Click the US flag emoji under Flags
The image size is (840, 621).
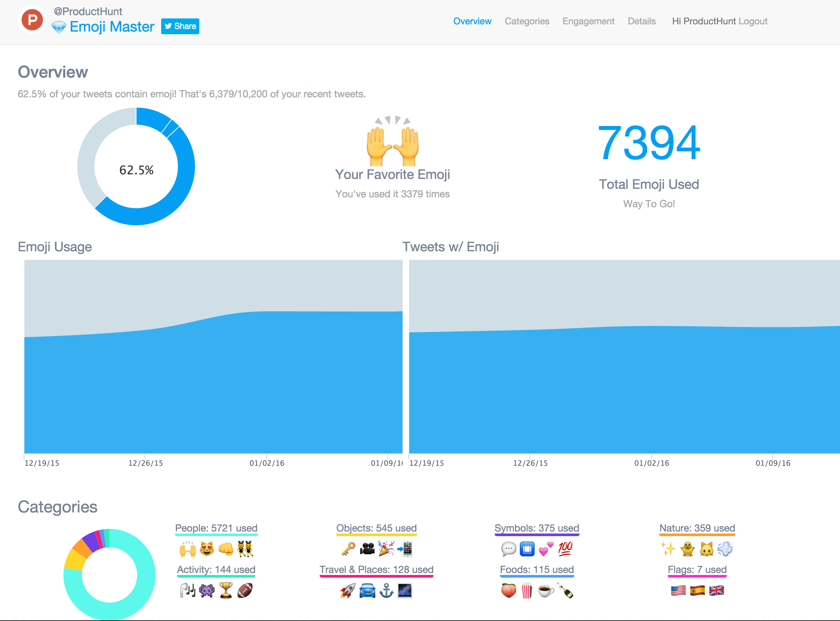tap(678, 590)
